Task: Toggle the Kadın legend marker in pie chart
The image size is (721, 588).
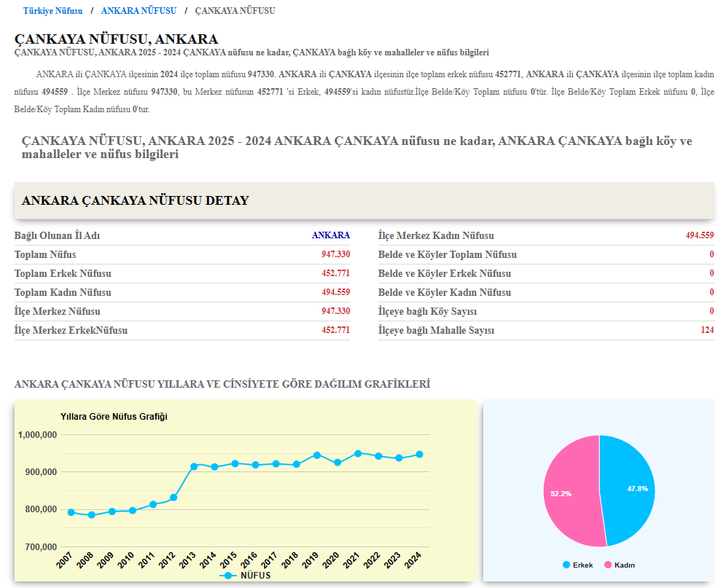Action: [607, 565]
